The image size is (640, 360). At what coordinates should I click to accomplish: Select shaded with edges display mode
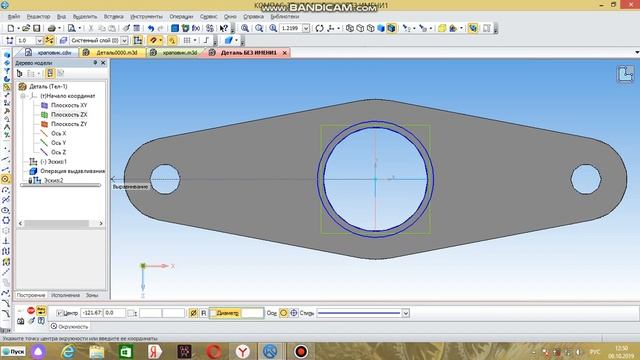(391, 28)
